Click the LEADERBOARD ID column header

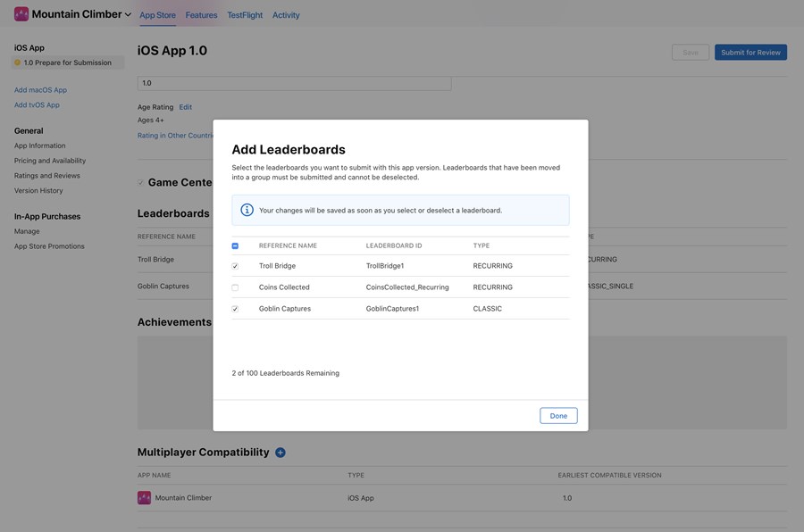click(x=394, y=245)
